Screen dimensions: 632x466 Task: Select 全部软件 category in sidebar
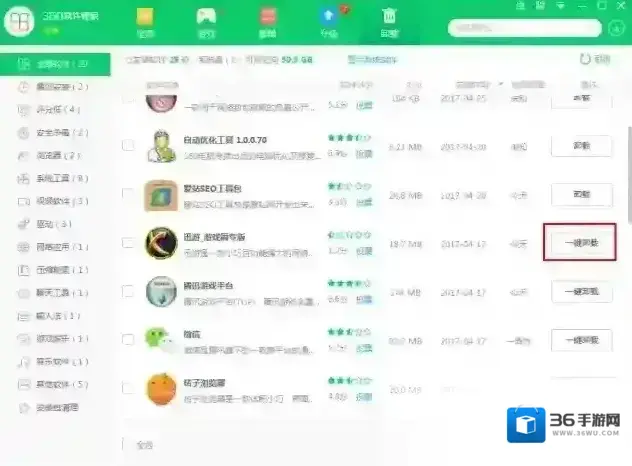(55, 64)
